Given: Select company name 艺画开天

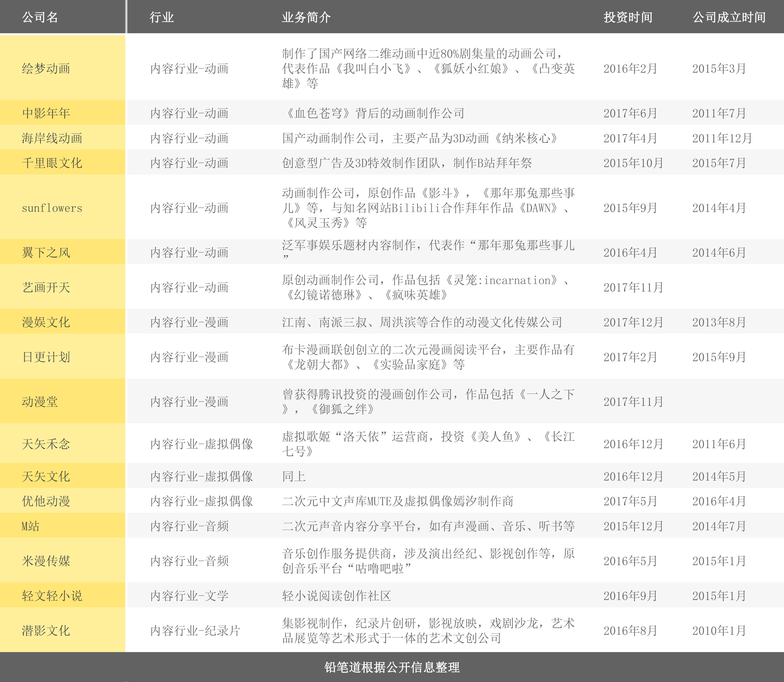Looking at the screenshot, I should click(46, 287).
